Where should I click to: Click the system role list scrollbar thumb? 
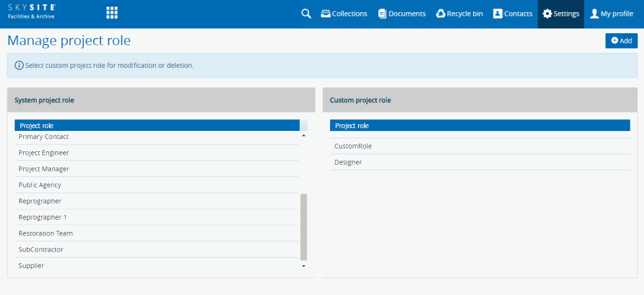pyautogui.click(x=304, y=227)
